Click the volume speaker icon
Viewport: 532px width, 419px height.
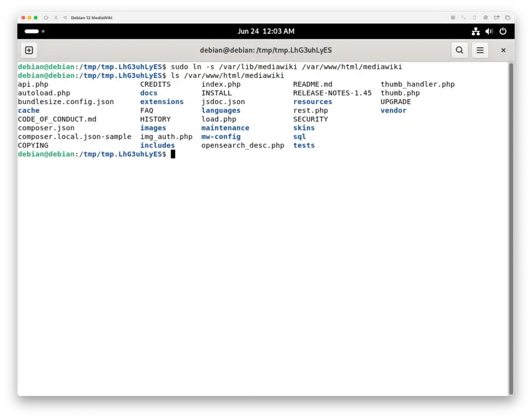489,31
